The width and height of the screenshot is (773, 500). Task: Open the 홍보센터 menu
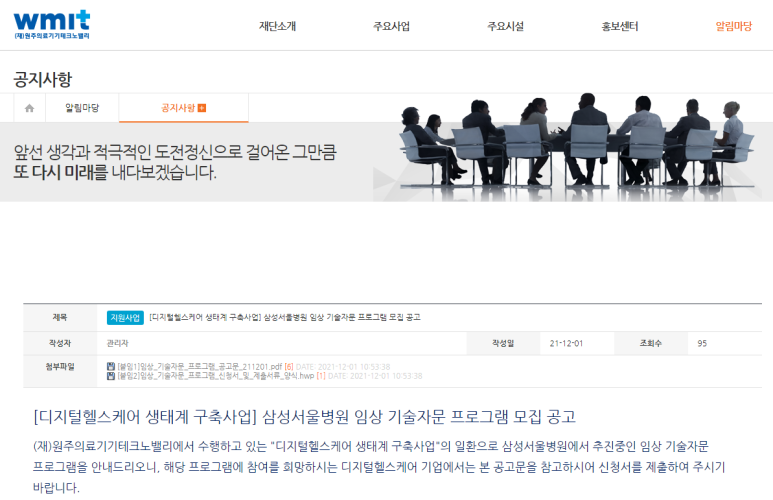[x=620, y=26]
